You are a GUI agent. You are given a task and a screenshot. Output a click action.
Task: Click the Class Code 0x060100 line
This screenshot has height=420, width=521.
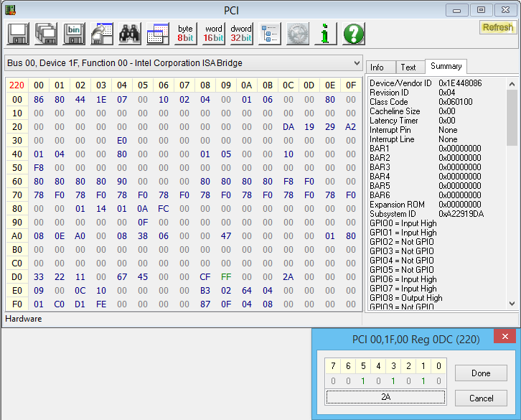point(421,102)
